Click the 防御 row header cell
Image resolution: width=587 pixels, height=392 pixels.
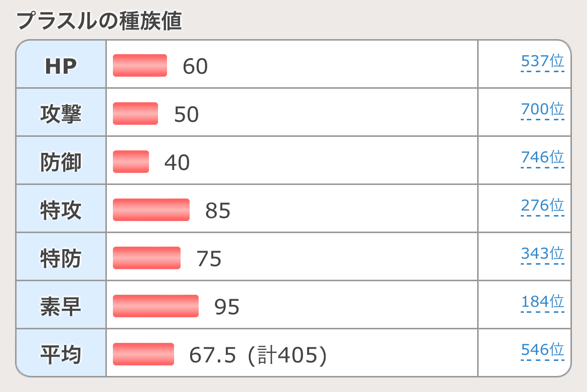61,160
